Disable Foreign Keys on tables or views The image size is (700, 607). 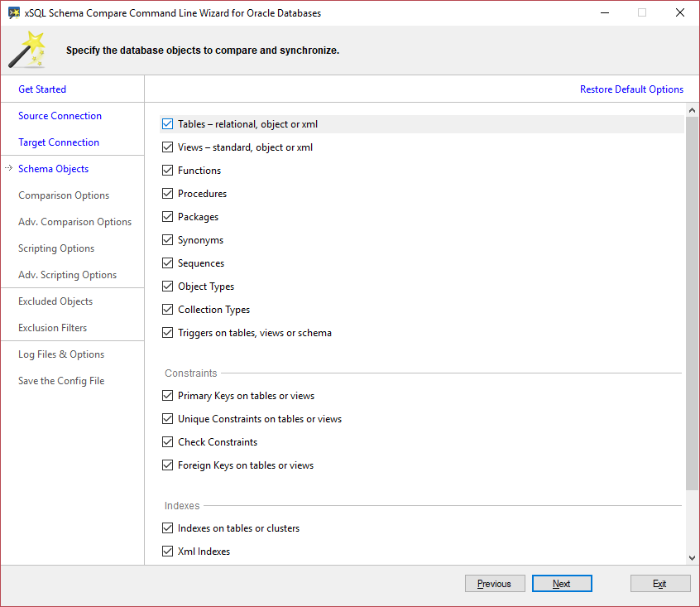[167, 465]
